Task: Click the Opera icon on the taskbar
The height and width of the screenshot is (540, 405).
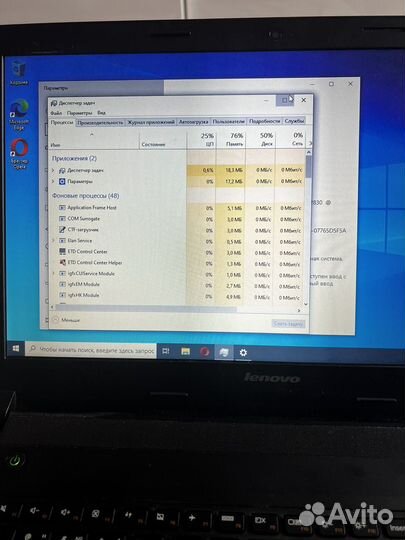Action: click(x=205, y=352)
